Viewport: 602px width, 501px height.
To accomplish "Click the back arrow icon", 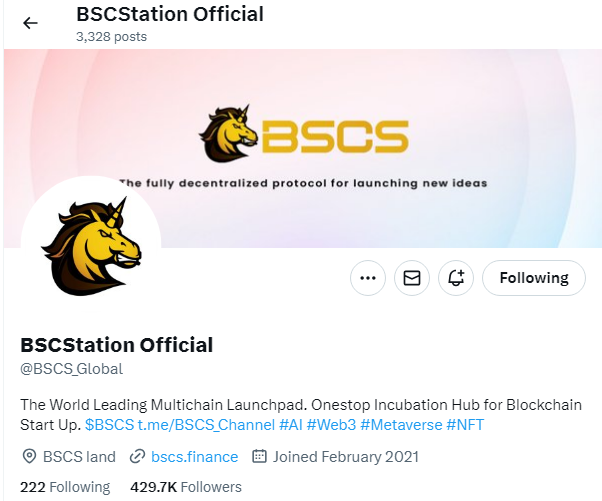I will point(30,23).
